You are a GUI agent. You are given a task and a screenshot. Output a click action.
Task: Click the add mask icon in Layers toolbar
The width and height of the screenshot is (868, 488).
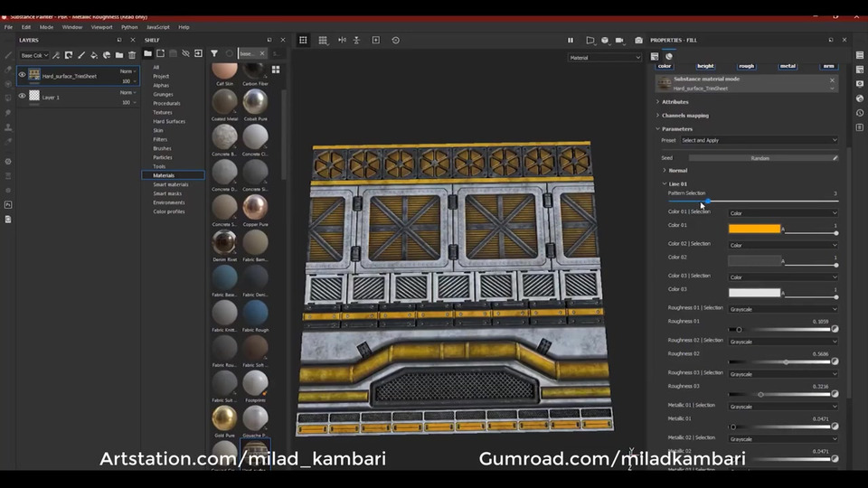pos(69,55)
